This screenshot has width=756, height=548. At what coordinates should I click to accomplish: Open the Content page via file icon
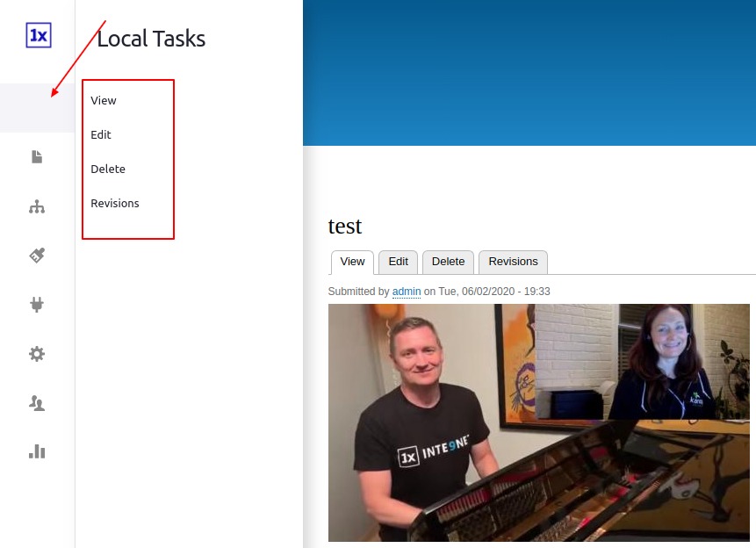point(36,157)
